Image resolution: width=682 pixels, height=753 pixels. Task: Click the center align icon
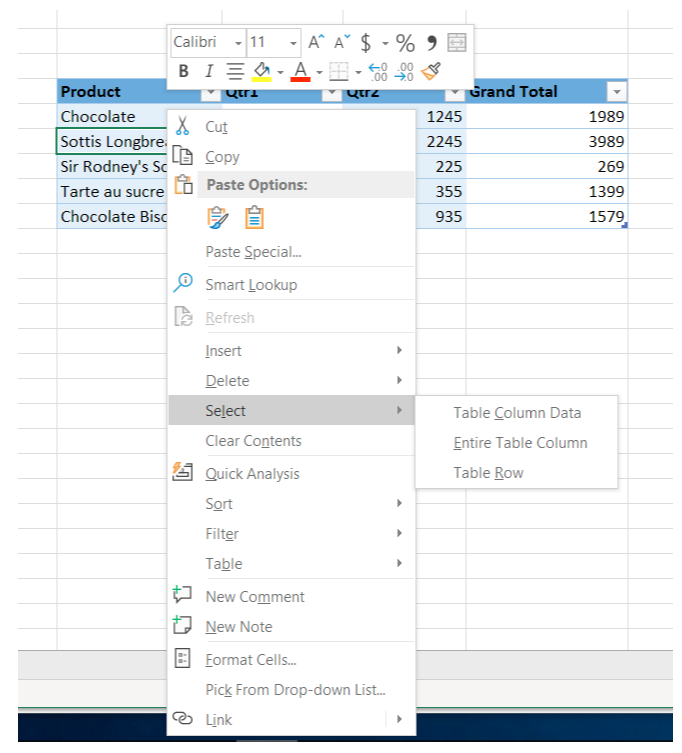235,71
